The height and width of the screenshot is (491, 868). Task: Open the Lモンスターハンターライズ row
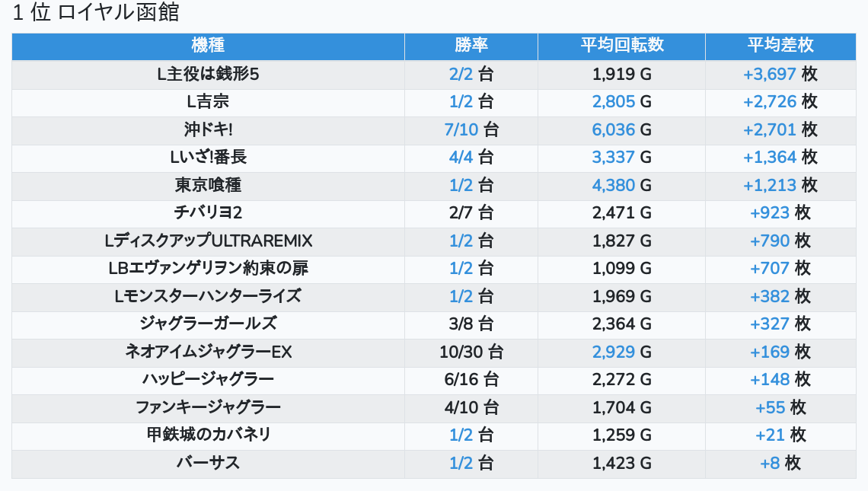[208, 296]
